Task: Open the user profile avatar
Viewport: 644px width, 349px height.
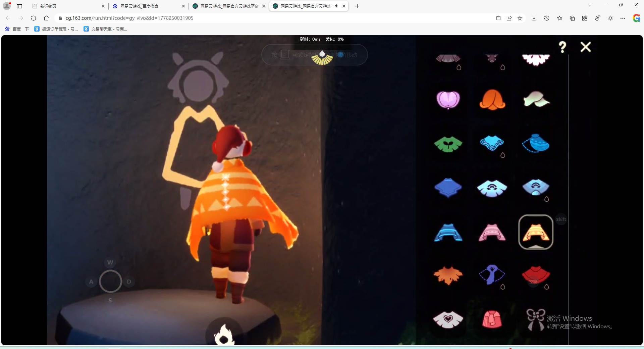Action: point(7,6)
